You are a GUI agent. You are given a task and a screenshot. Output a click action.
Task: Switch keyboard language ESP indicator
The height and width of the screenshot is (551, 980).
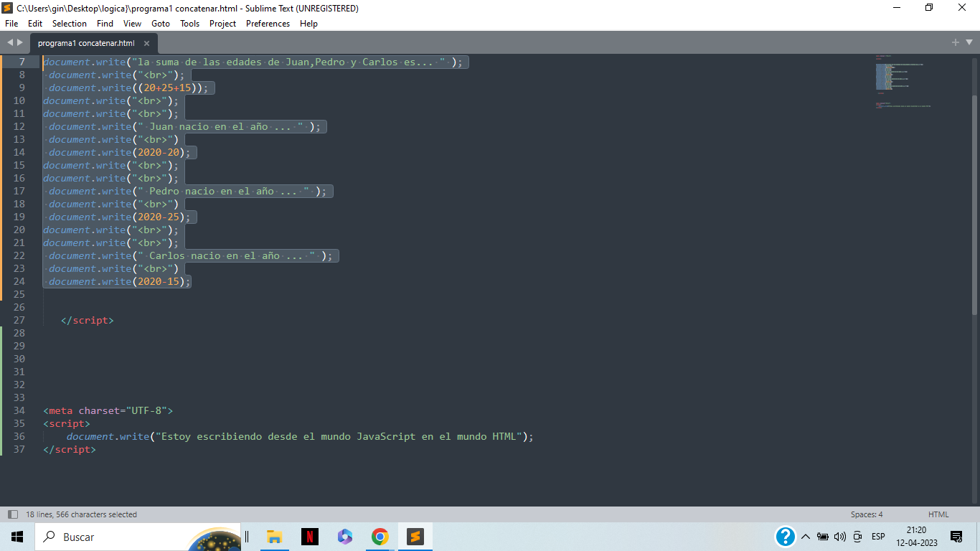coord(878,537)
